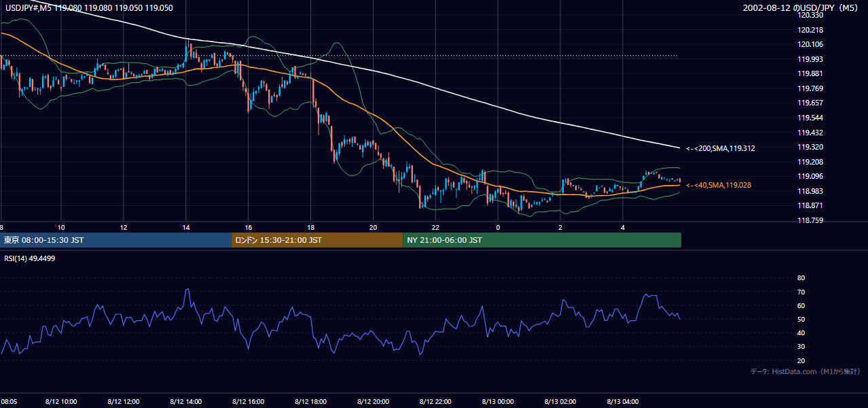The height and width of the screenshot is (408, 868).
Task: Click price axis value 118.759
Action: click(810, 220)
